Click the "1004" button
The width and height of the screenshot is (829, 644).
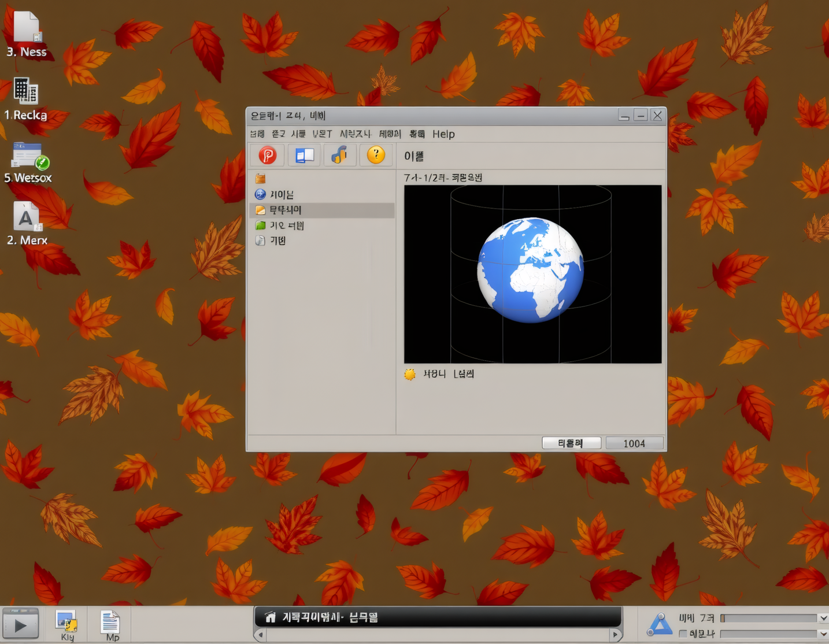634,443
